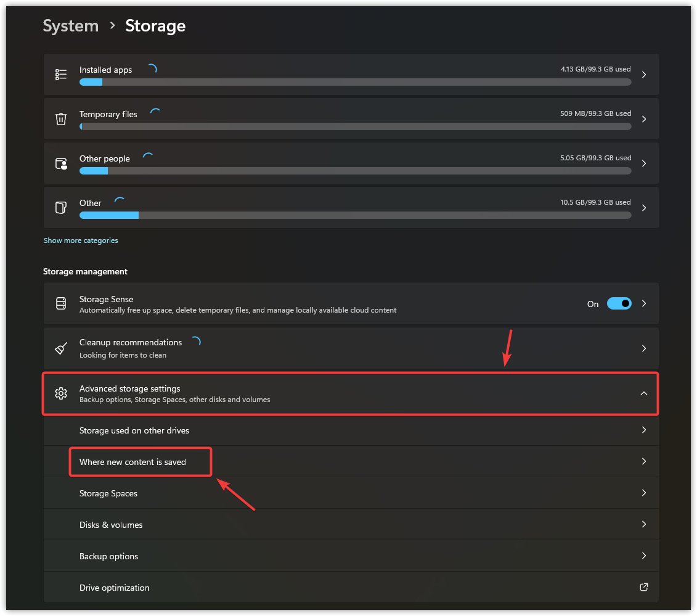Open Where new content is saved
This screenshot has width=697, height=616.
pos(132,462)
